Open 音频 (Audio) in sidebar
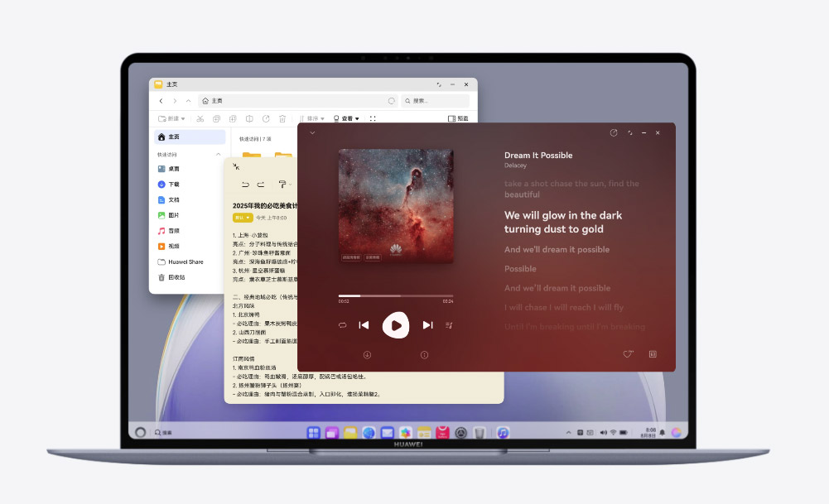Viewport: 829px width, 504px height. click(169, 231)
